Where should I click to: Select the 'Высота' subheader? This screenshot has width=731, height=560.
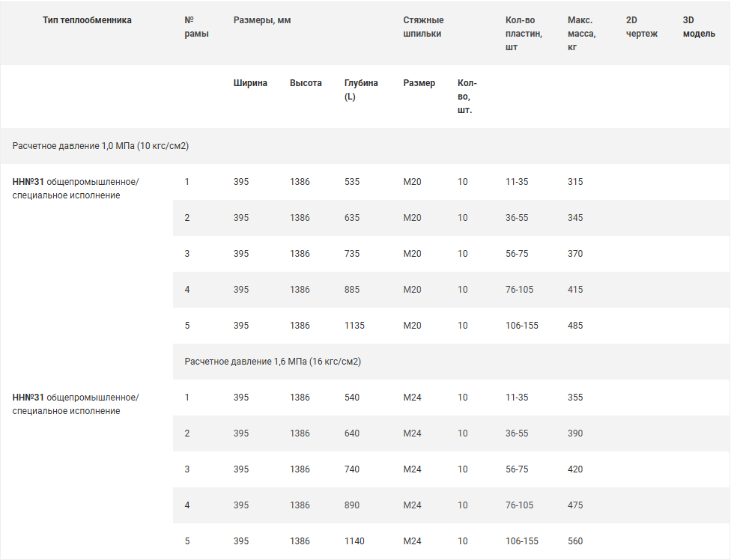(x=306, y=83)
